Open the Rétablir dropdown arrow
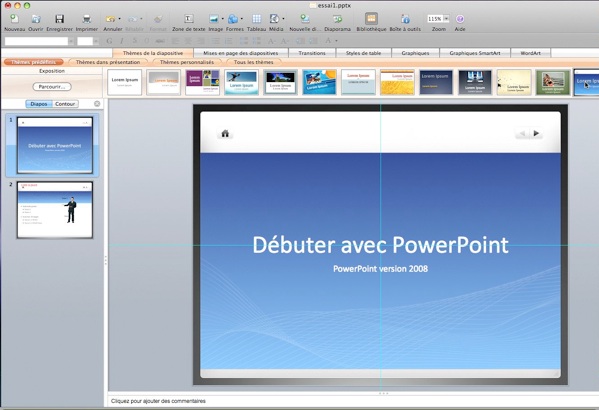Screen dimensions: 599x410 point(141,19)
